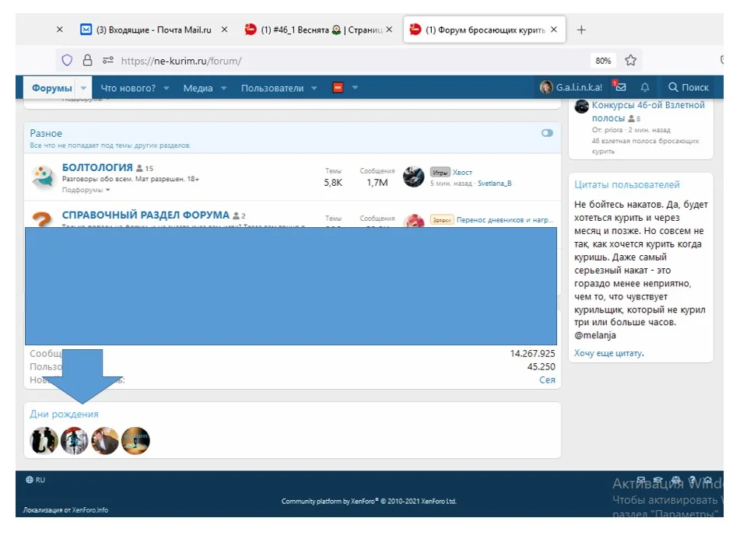Open Svetlana_B user profile link
This screenshot has width=747, height=560.
pos(495,184)
